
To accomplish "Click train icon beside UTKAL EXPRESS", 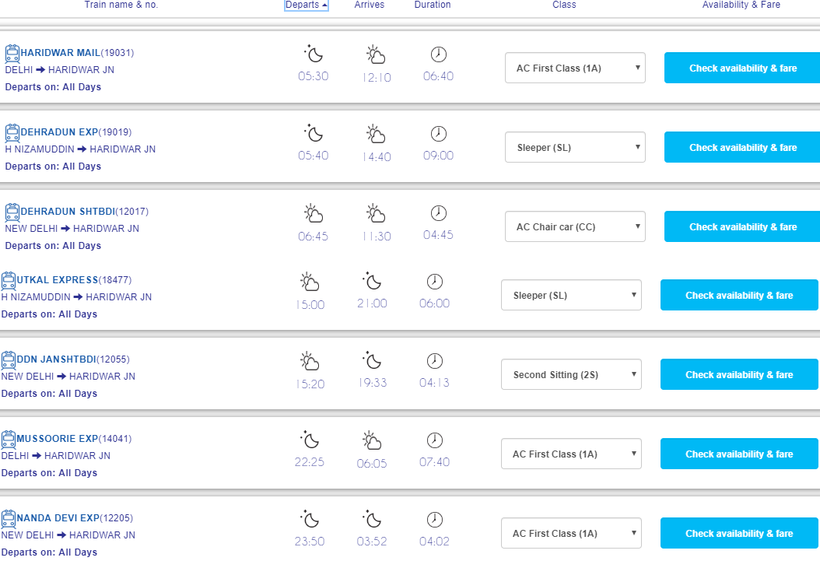I will 8,280.
